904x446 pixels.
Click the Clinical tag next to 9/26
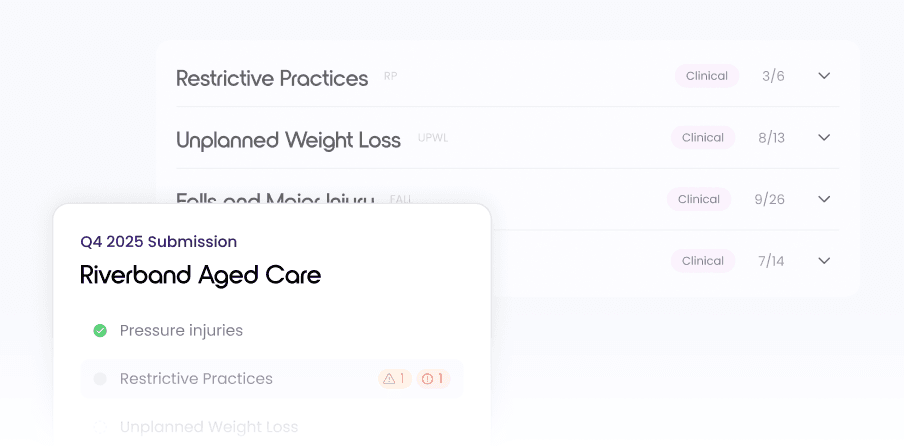(699, 199)
